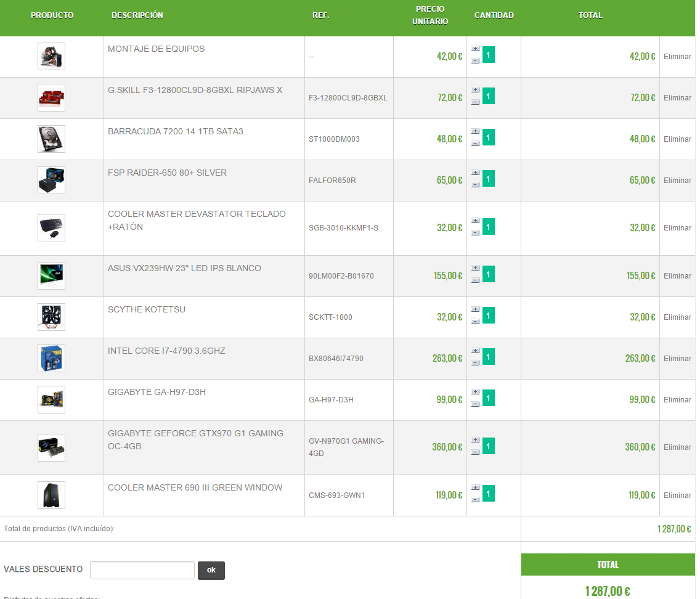The width and height of the screenshot is (700, 599).
Task: Increase quantity of G.SKILL RIPJAWS X memory
Action: (x=475, y=90)
